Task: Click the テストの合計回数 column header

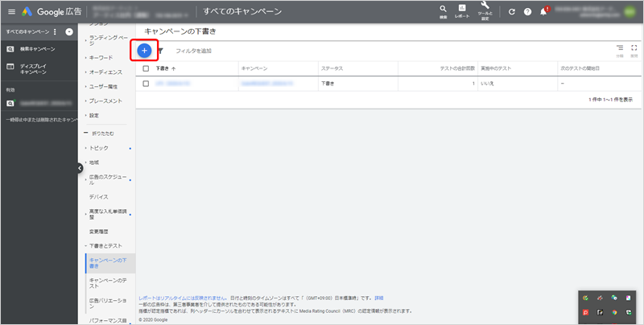Action: [x=457, y=68]
